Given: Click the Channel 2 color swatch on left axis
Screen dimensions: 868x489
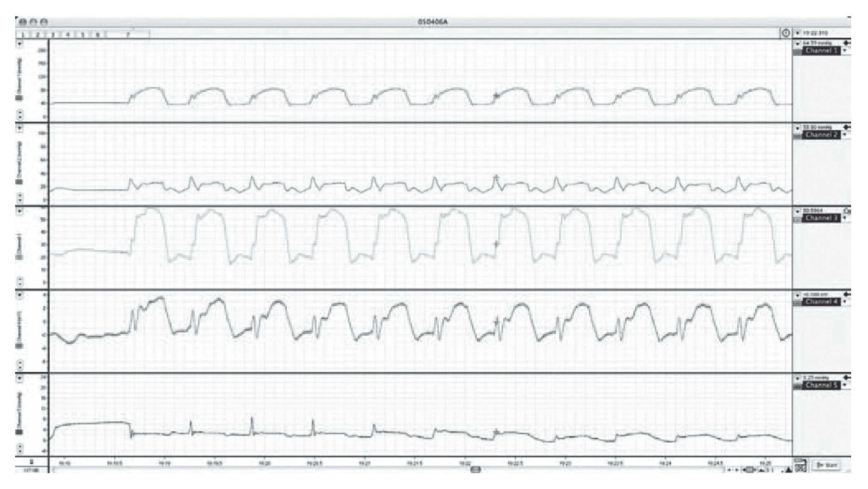Looking at the screenshot, I should tap(19, 182).
